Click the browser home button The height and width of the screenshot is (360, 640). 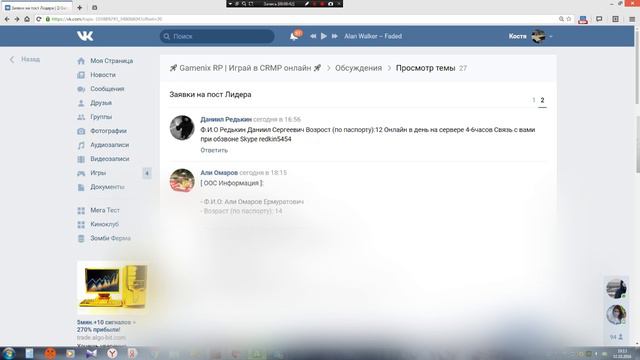[27, 19]
